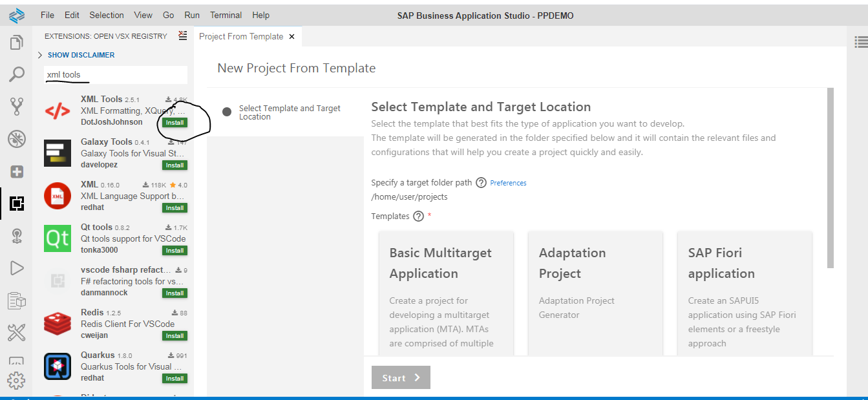Open the Debug bug icon in sidebar
Image resolution: width=868 pixels, height=400 pixels.
pyautogui.click(x=17, y=139)
